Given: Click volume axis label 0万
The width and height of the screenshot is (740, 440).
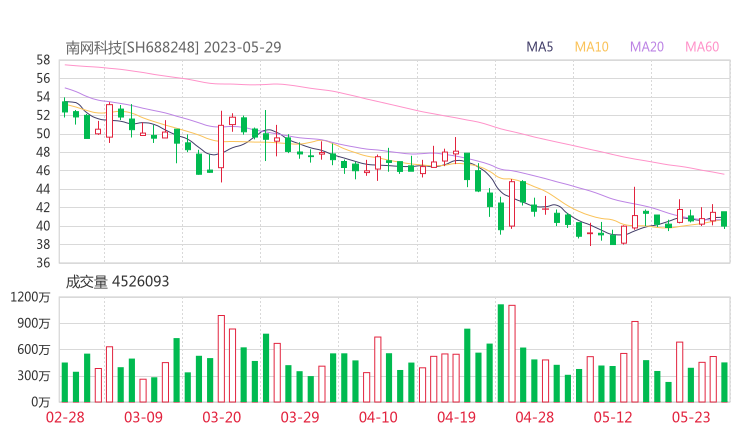Looking at the screenshot, I should click(x=41, y=402).
